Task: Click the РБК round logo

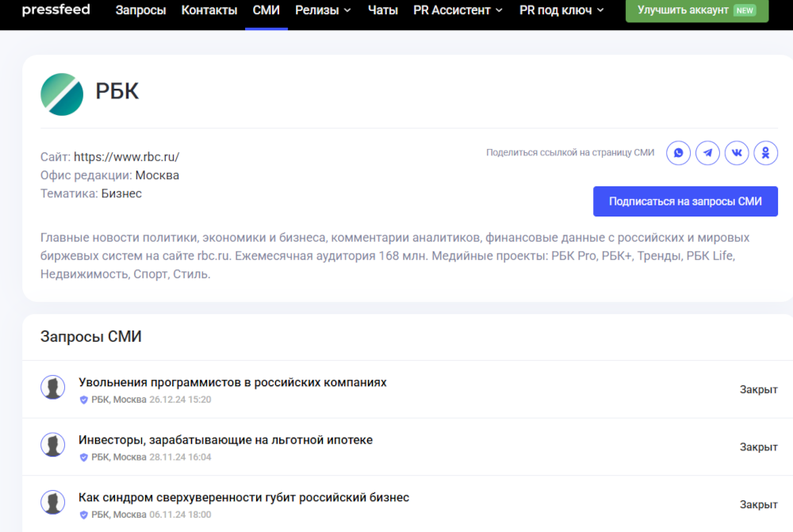Action: point(62,94)
